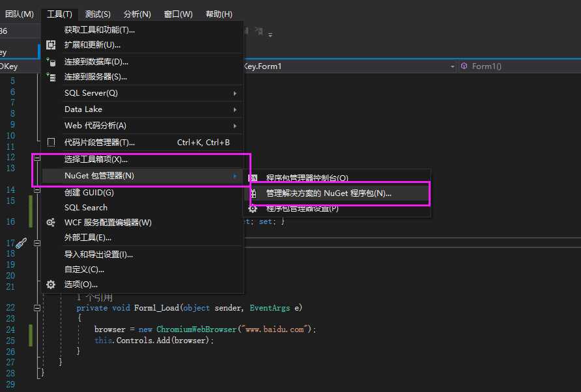Open the SQL Server(Q) submenu

[142, 93]
